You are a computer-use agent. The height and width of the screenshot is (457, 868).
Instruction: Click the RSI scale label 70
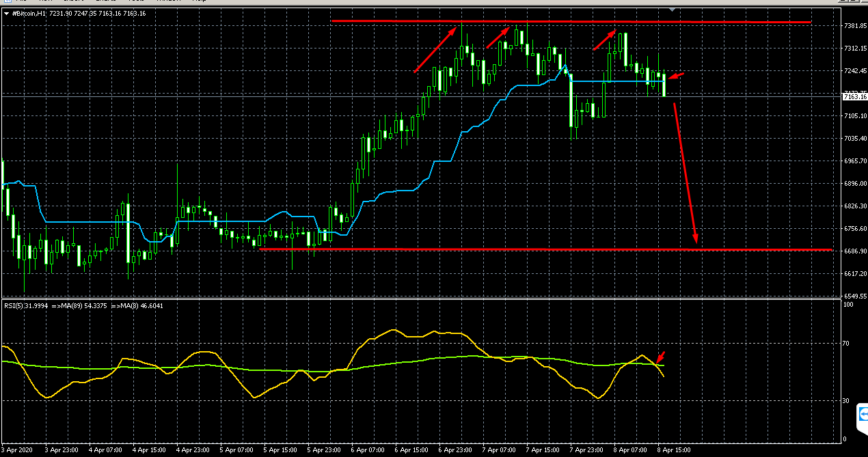(x=846, y=343)
